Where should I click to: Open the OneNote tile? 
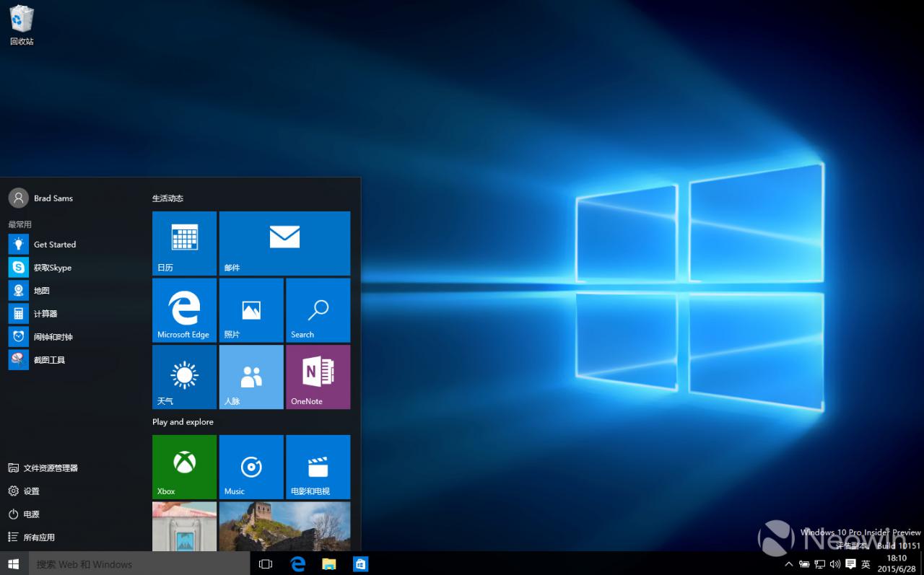[x=318, y=377]
